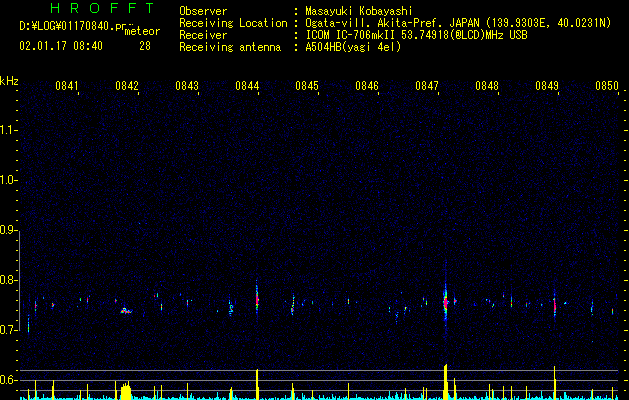Click the 0844 time marker
This screenshot has height=400, width=629.
247,86
